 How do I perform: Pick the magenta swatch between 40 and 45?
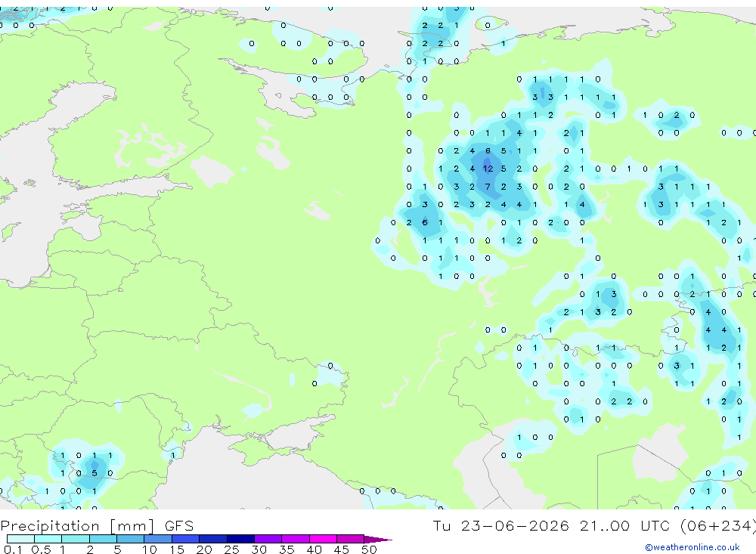[x=323, y=539]
